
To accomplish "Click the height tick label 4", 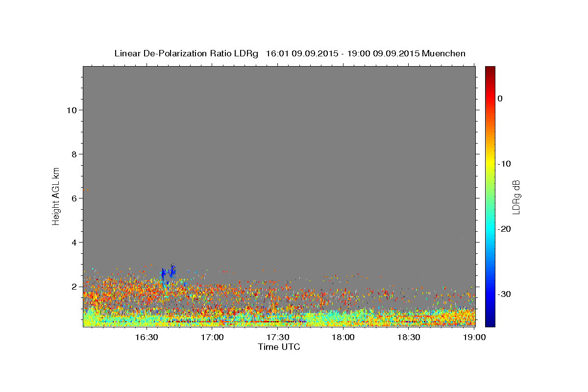I will click(74, 243).
